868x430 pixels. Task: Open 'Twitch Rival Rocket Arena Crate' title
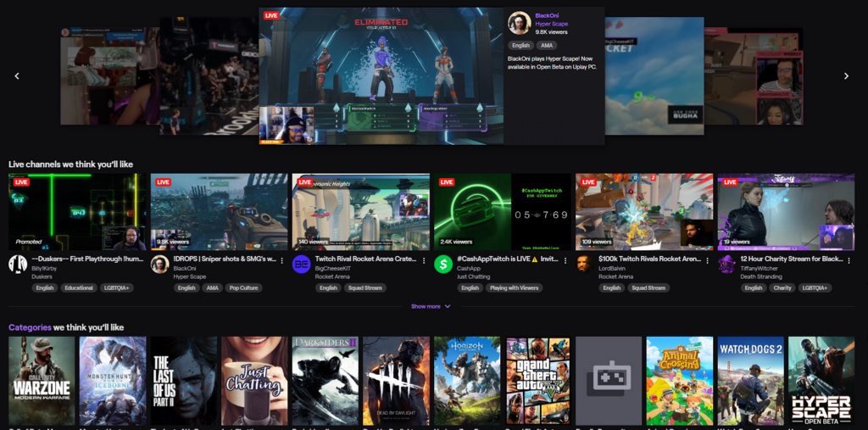[x=366, y=259]
